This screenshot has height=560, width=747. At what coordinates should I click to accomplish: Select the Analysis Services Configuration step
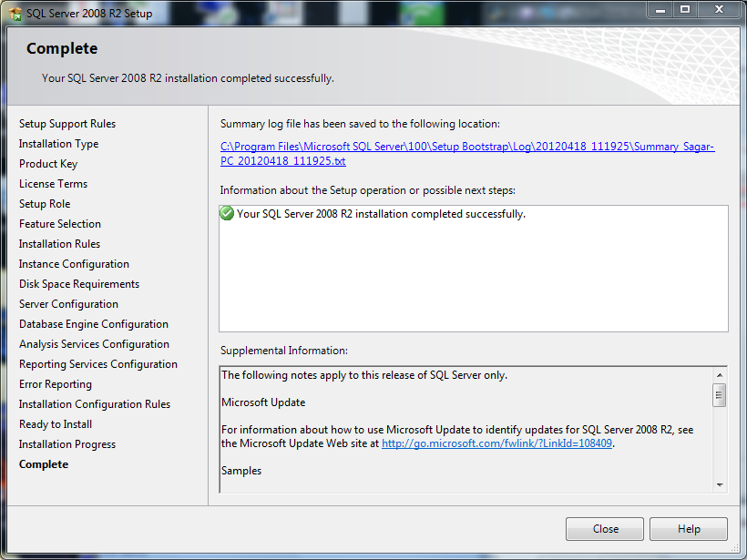coord(95,344)
